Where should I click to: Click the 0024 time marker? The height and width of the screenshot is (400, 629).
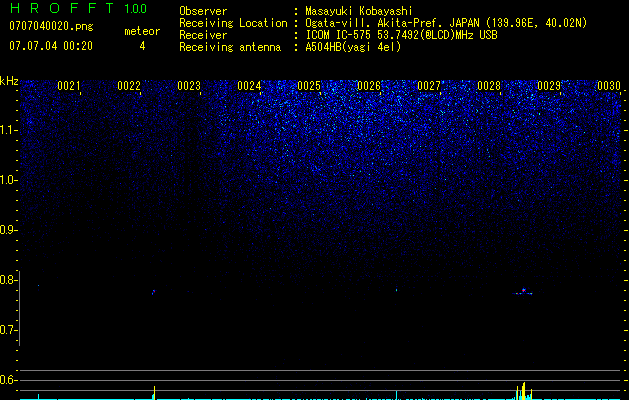point(249,86)
